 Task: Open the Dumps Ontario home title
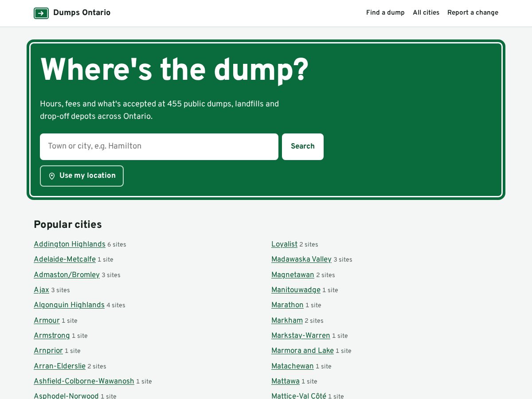[82, 13]
